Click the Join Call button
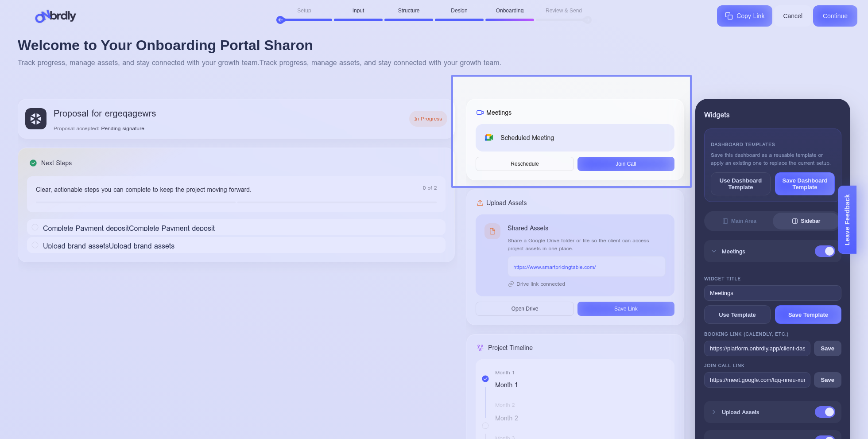The height and width of the screenshot is (439, 868). [626, 164]
